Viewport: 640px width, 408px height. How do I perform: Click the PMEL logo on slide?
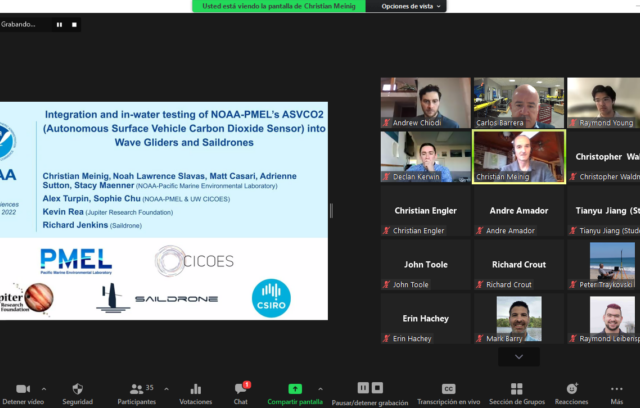[x=76, y=261]
